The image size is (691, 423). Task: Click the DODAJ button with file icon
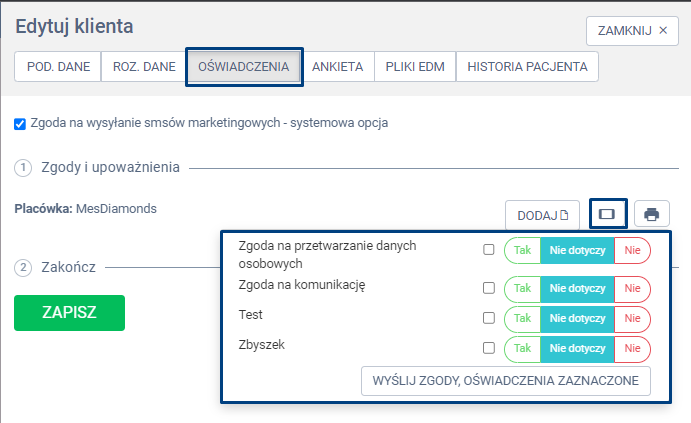click(542, 214)
